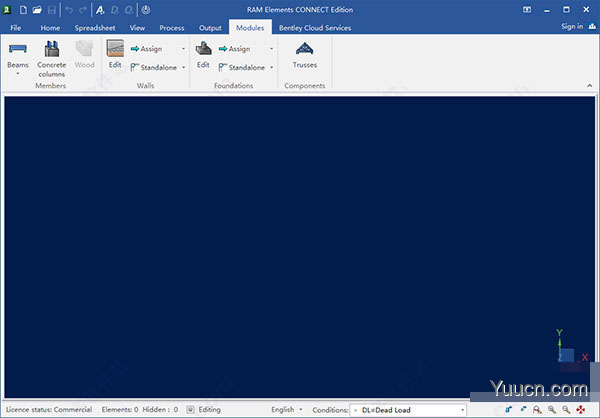This screenshot has width=600, height=418.
Task: Click the Undo arrow in title bar
Action: pos(69,10)
